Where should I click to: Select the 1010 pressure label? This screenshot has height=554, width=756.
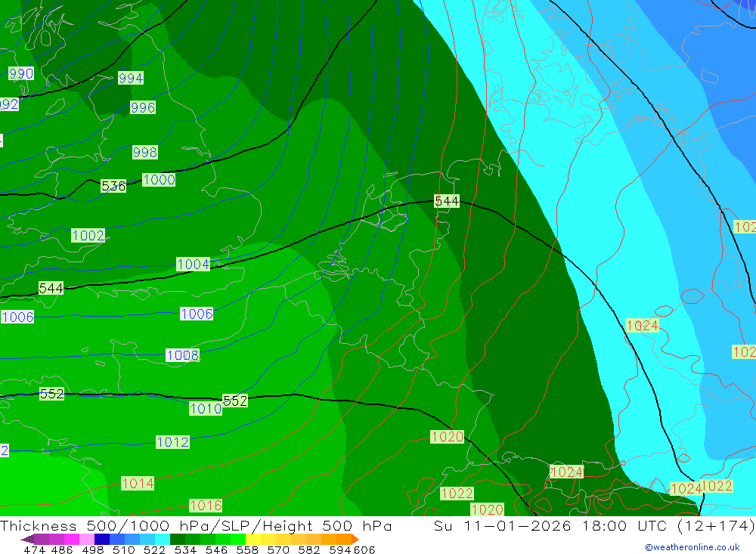tap(206, 409)
